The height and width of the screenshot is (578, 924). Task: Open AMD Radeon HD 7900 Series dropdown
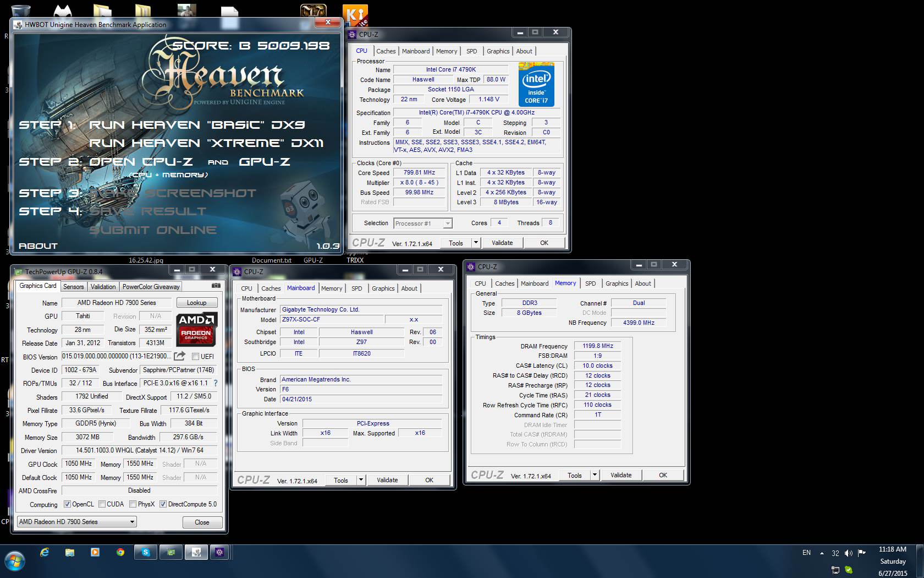(x=76, y=522)
